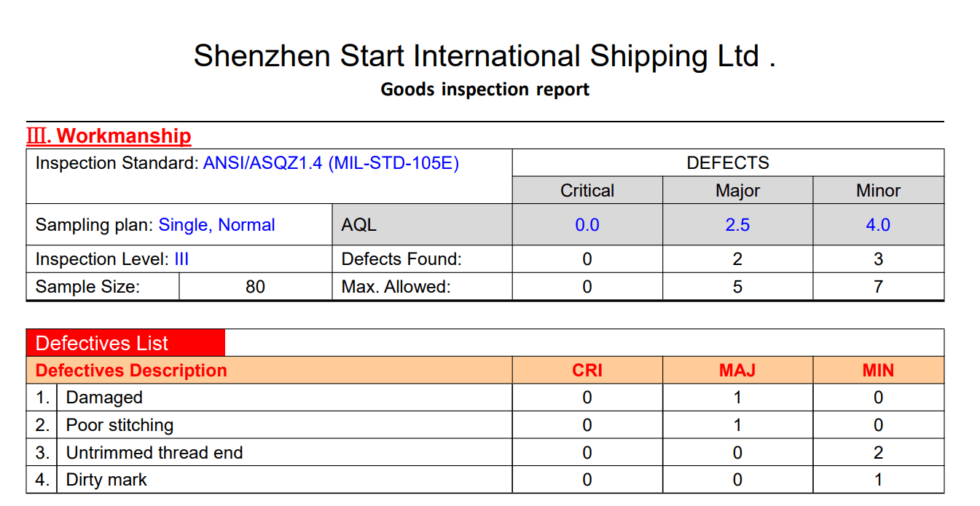
Task: Select the Major column header
Action: pyautogui.click(x=737, y=191)
